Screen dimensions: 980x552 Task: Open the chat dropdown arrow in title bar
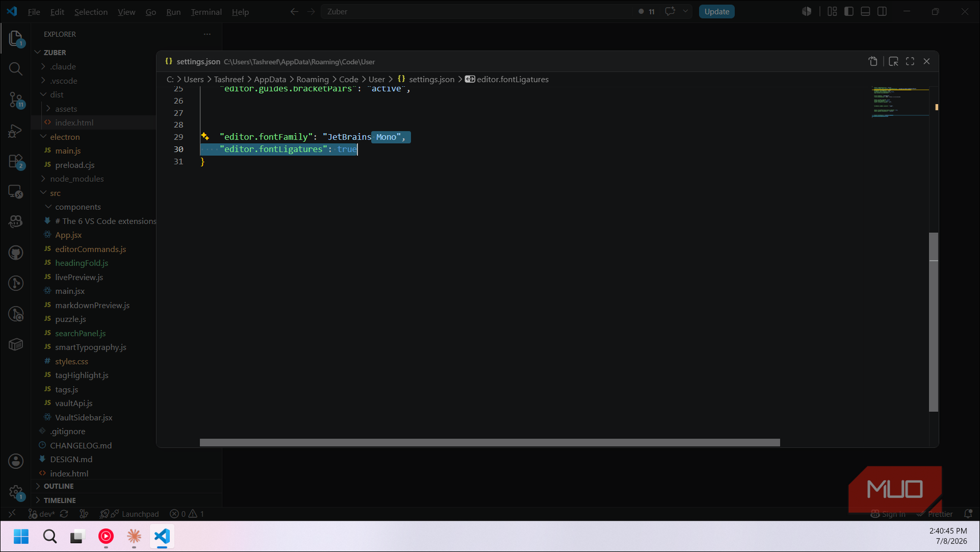pyautogui.click(x=685, y=11)
